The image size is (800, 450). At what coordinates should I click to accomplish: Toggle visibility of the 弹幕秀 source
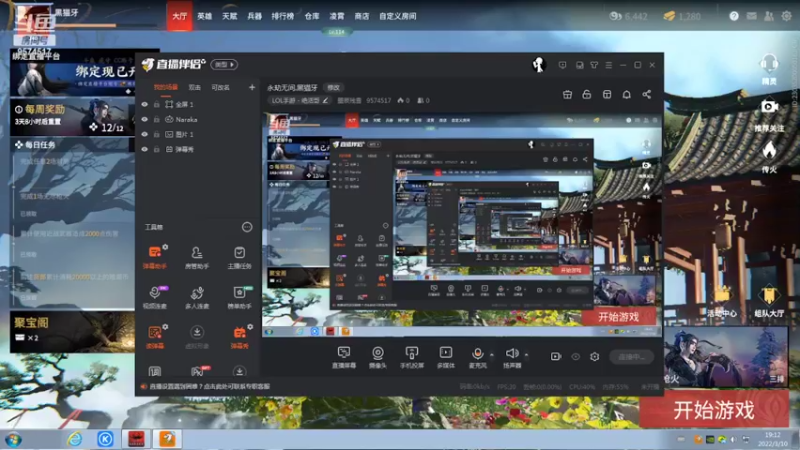tap(145, 149)
